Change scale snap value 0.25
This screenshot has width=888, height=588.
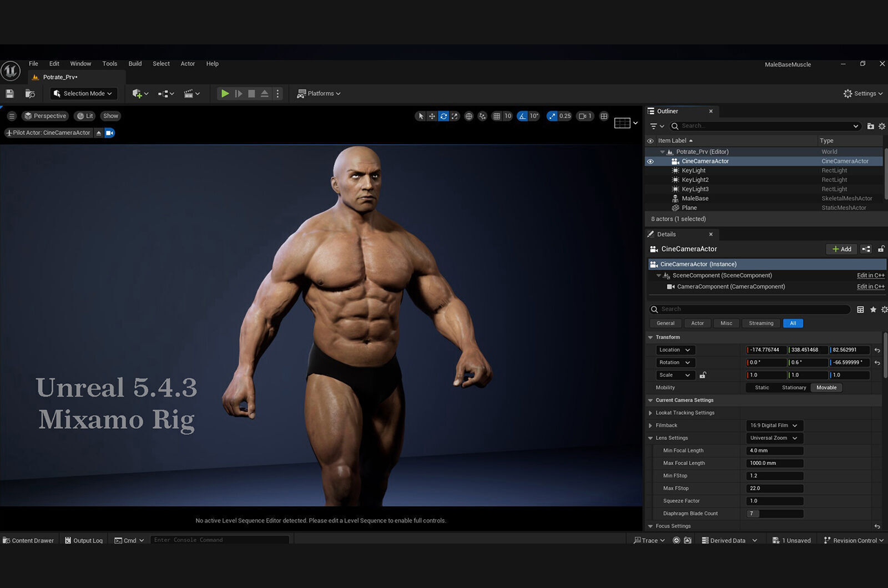pyautogui.click(x=565, y=116)
